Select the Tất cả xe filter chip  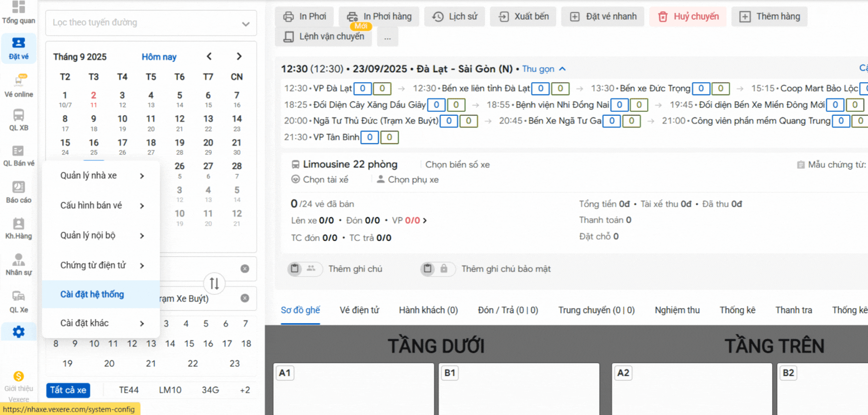pos(68,390)
